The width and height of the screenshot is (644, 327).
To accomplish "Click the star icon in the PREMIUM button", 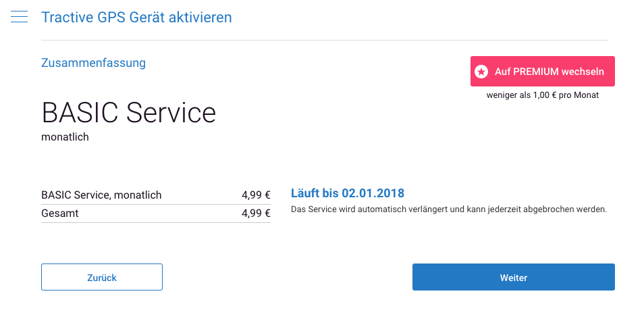I will coord(481,72).
